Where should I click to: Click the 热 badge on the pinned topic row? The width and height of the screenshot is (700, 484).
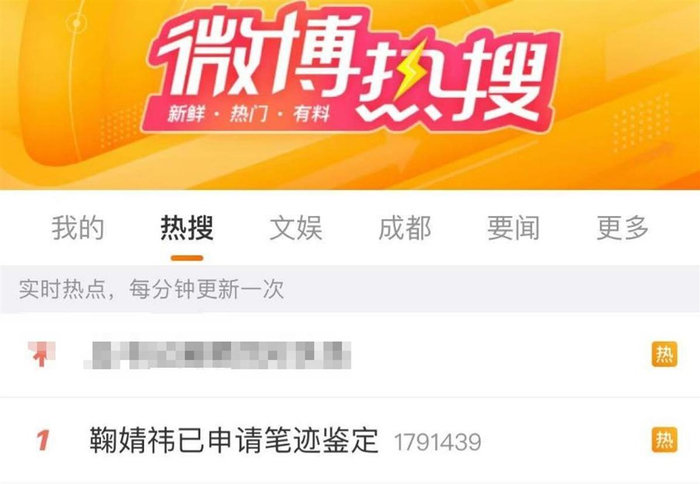coord(664,355)
